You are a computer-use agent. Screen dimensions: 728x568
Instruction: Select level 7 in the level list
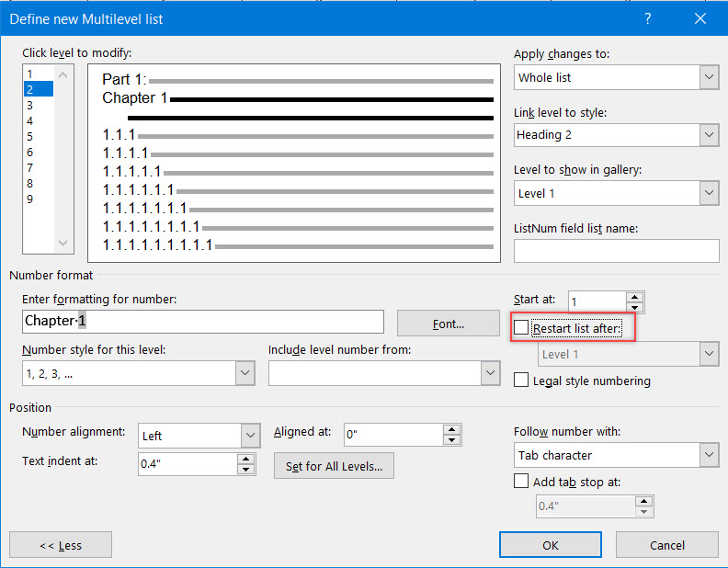coord(39,168)
